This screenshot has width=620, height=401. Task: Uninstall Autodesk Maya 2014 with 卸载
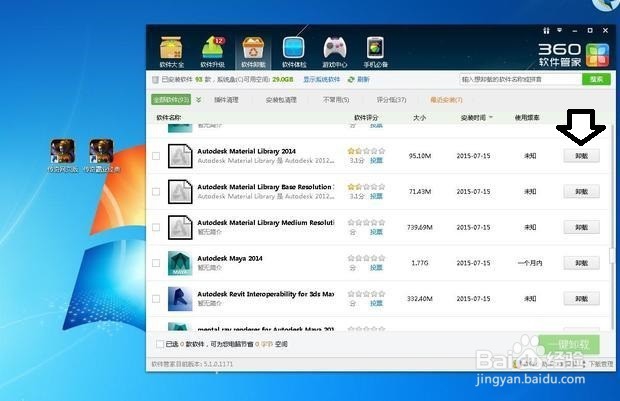click(581, 263)
